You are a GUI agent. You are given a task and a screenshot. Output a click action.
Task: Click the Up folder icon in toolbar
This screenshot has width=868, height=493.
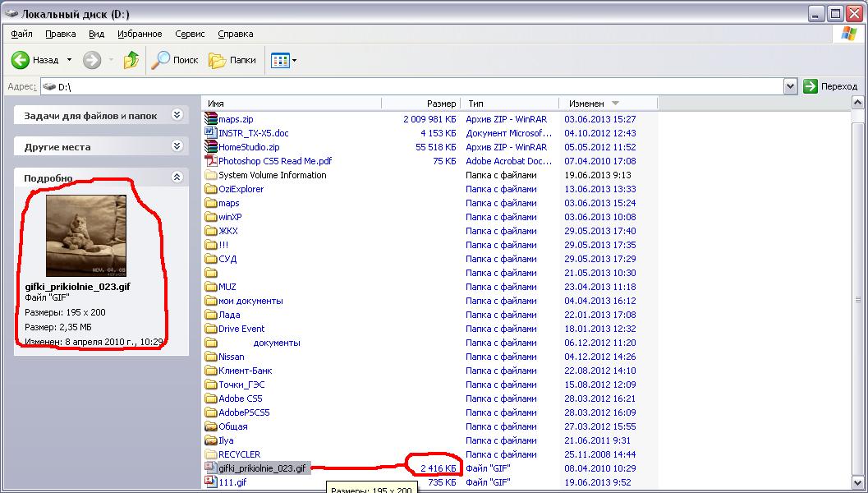131,60
